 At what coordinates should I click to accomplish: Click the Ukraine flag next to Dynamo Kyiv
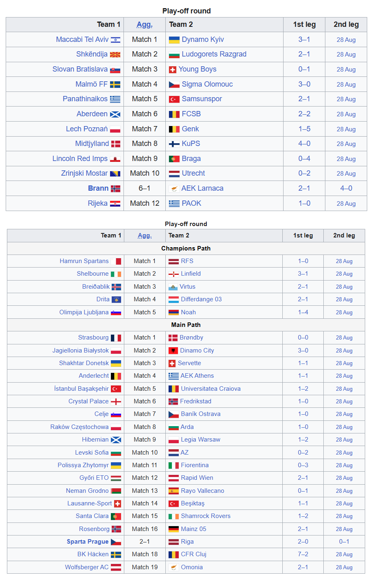tap(174, 40)
